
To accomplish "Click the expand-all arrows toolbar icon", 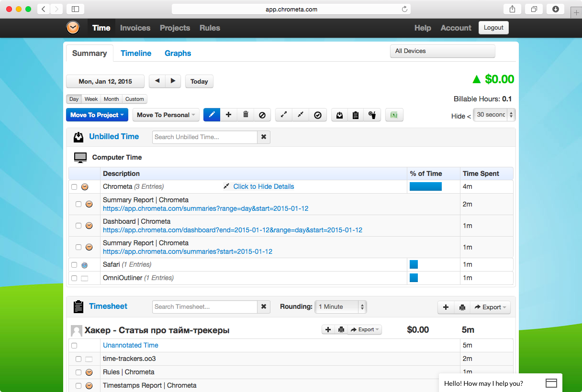I will pyautogui.click(x=283, y=115).
